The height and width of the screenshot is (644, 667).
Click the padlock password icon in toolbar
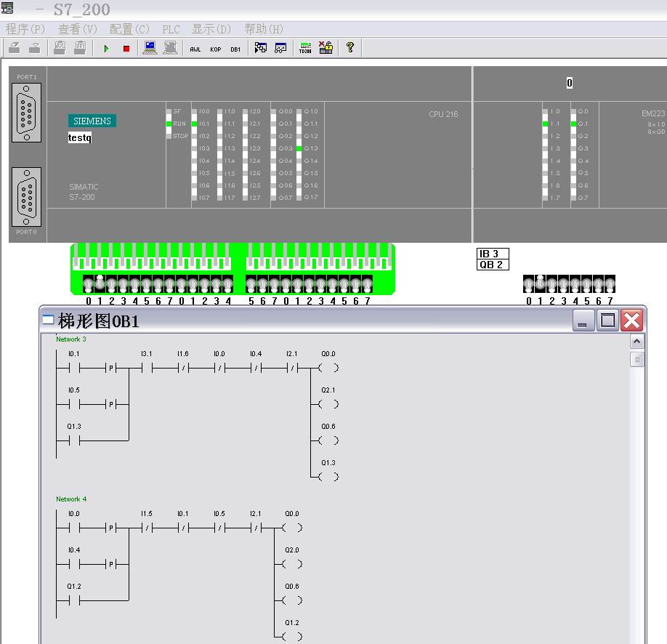326,49
